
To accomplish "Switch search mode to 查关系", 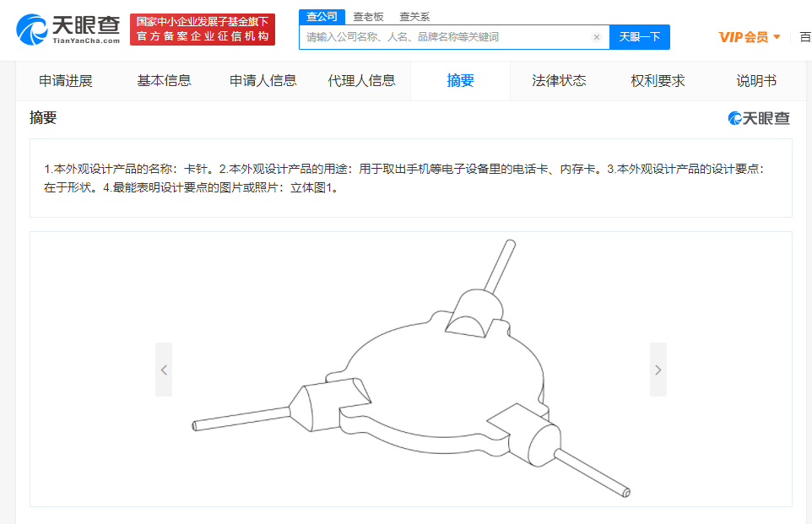I will 414,17.
